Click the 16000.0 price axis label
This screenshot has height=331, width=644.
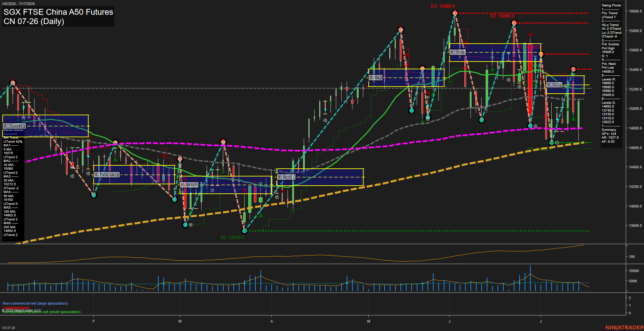pyautogui.click(x=635, y=11)
